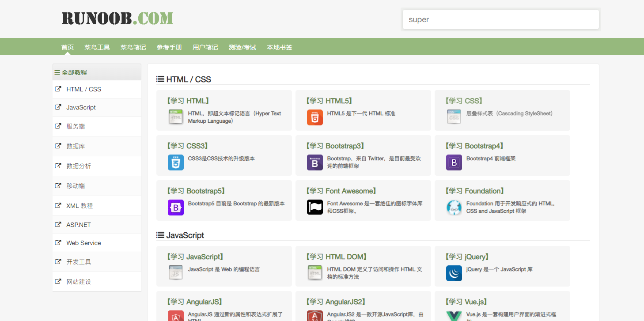This screenshot has width=644, height=321.
Task: Click the Bootstrap5 rounded B icon
Action: [x=176, y=207]
